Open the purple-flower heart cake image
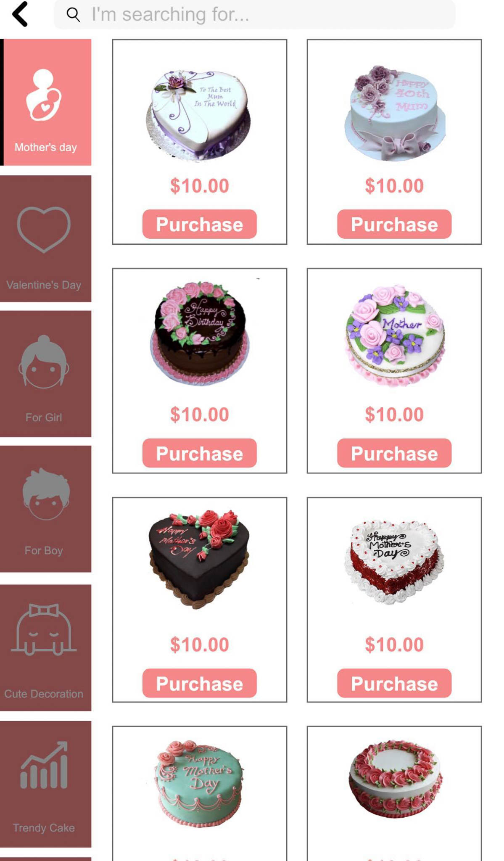504x861 pixels. [x=198, y=115]
